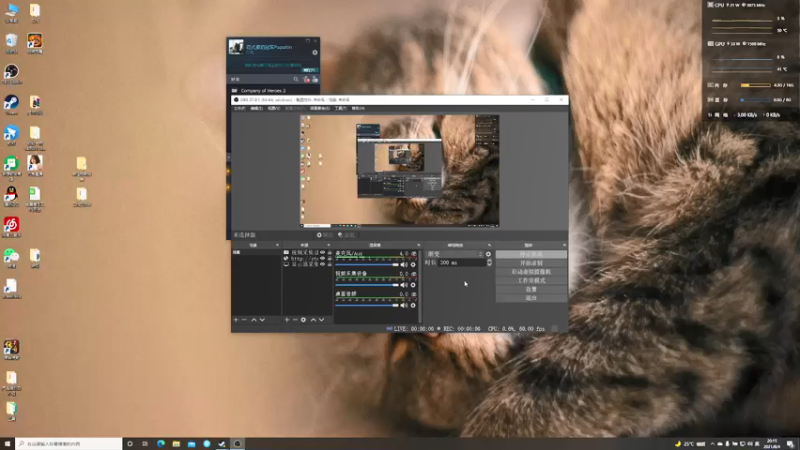Viewport: 800px width, 450px height.
Task: Mute the 麦克风/Aux channel
Action: pos(404,265)
